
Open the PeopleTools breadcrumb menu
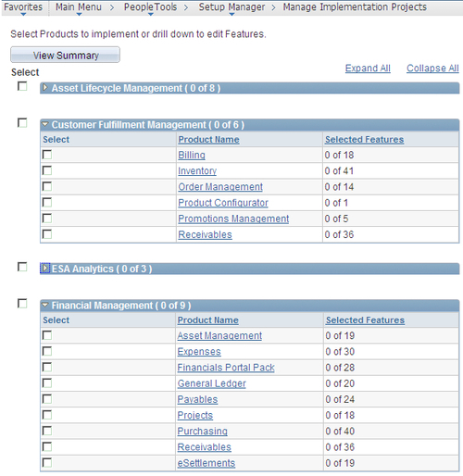pos(150,7)
